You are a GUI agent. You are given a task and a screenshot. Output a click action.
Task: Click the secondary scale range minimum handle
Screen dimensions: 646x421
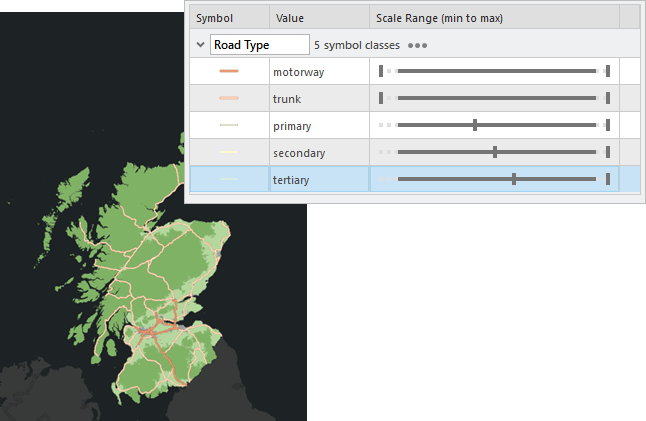495,153
